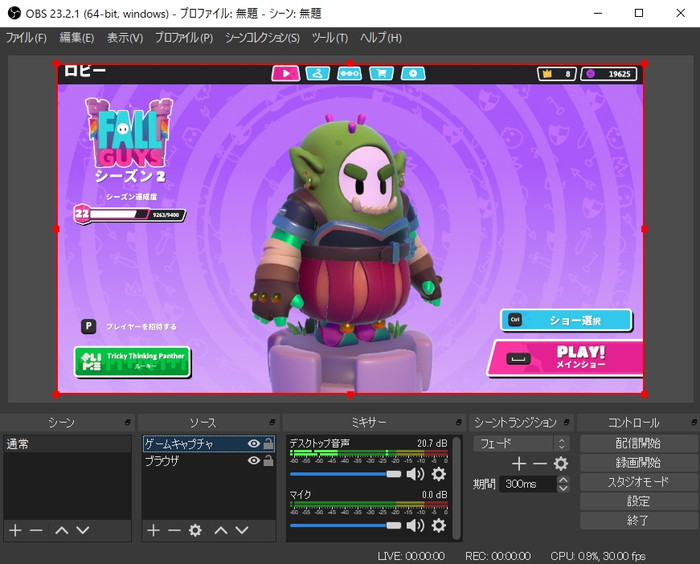Move the scene up in the Scenes panel
The width and height of the screenshot is (700, 564).
coord(62,530)
